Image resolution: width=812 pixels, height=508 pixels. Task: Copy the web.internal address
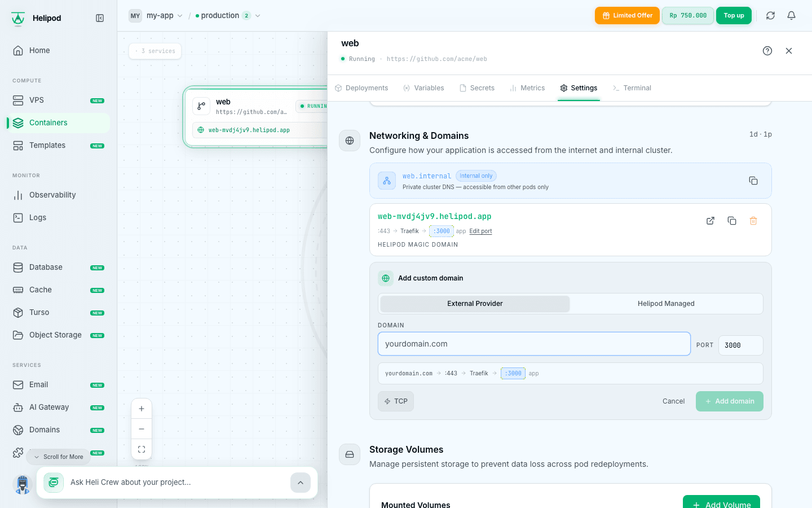753,181
